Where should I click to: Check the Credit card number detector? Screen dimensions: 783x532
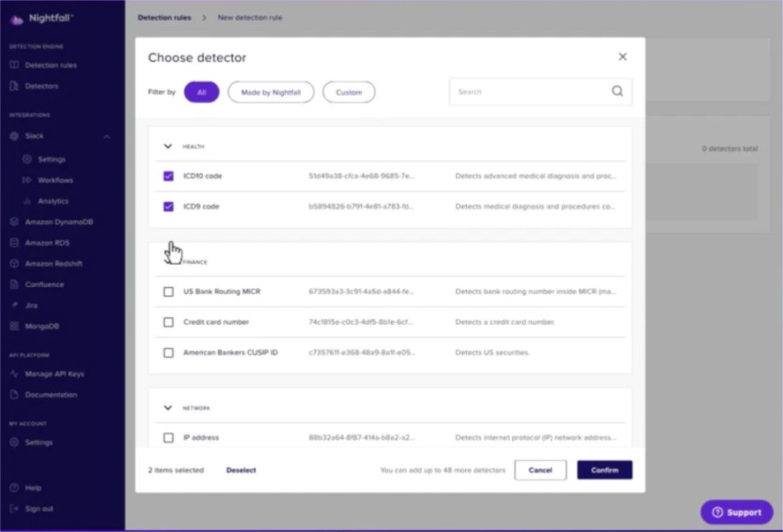click(168, 322)
